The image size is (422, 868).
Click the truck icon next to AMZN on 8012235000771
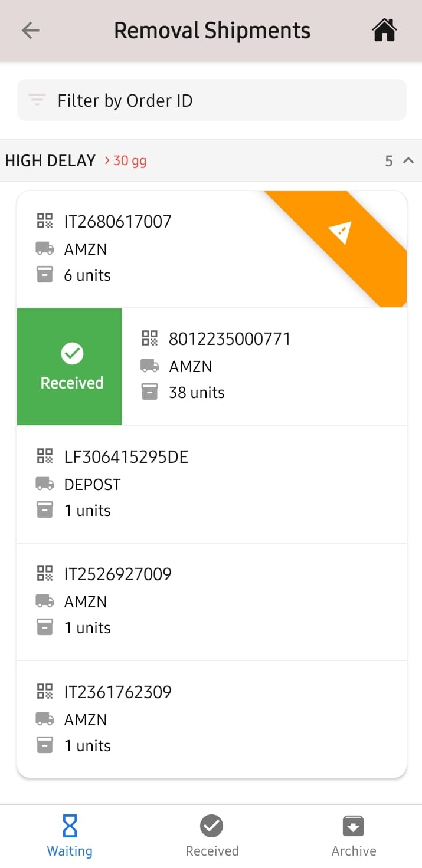click(x=149, y=366)
